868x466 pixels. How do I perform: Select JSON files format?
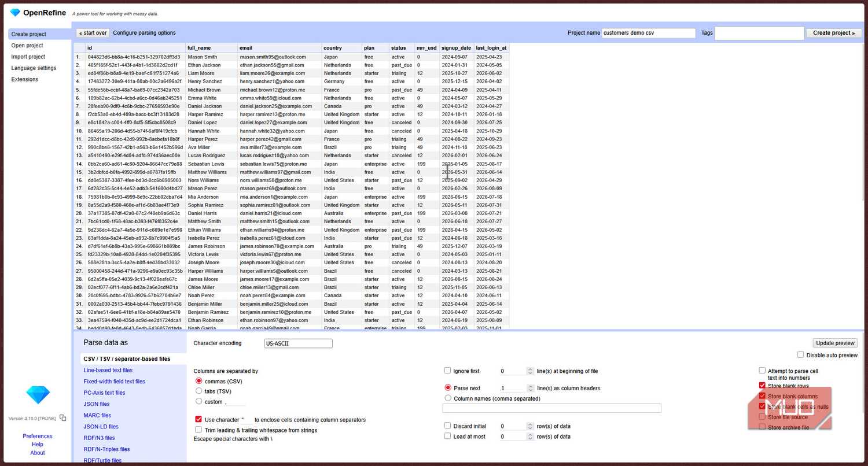[x=97, y=404]
